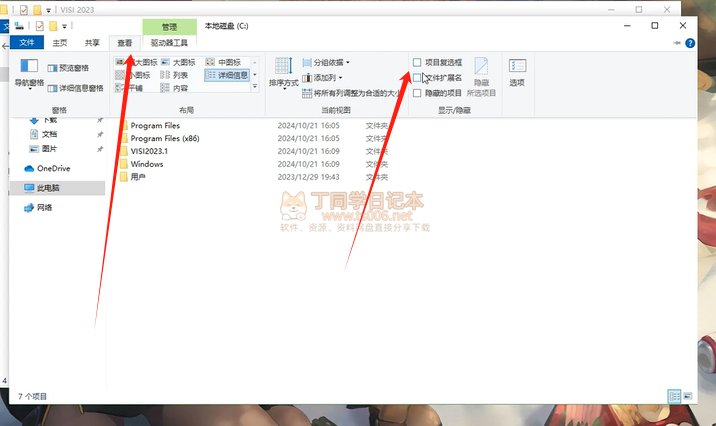Select the 用户 folder

137,177
